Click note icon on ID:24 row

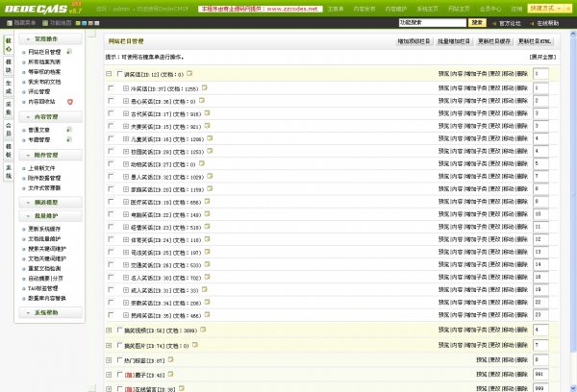coord(207,239)
